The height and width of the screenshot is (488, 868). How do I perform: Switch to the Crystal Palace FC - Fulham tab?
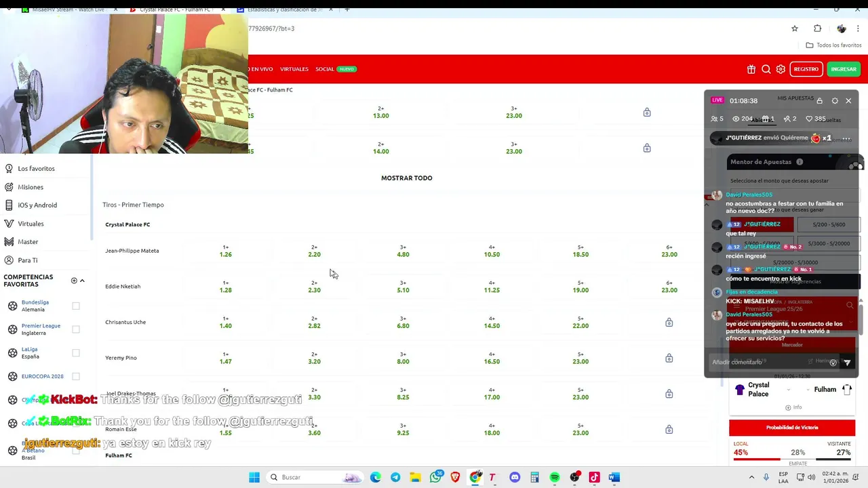176,9
